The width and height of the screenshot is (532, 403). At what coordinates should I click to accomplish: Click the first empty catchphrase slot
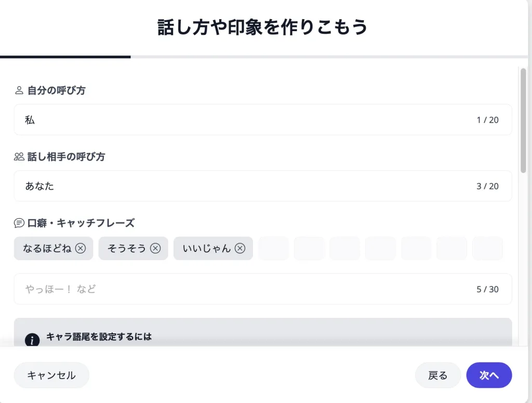point(273,248)
